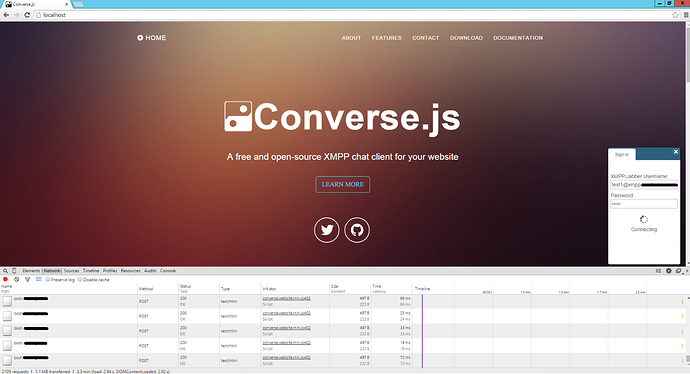Select the Network DevTools tab
Image resolution: width=690 pixels, height=374 pixels.
(52, 271)
